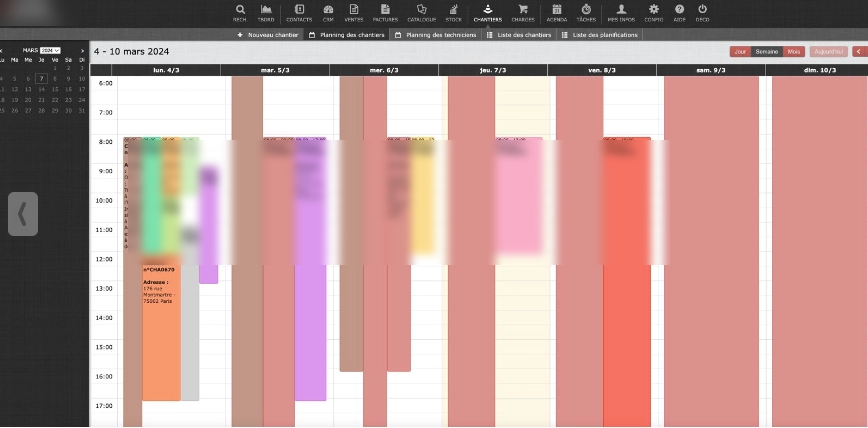Screen dimensions: 868x428
Task: Click the mar. 5/3 day header
Action: 275,70
